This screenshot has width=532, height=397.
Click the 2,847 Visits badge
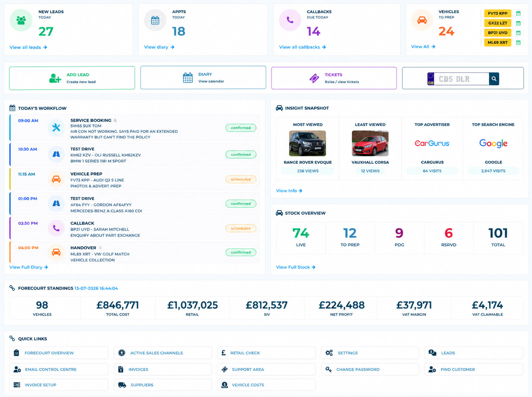493,171
